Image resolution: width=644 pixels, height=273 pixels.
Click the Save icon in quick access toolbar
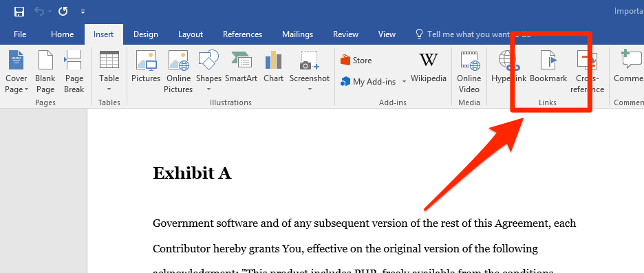pyautogui.click(x=19, y=12)
